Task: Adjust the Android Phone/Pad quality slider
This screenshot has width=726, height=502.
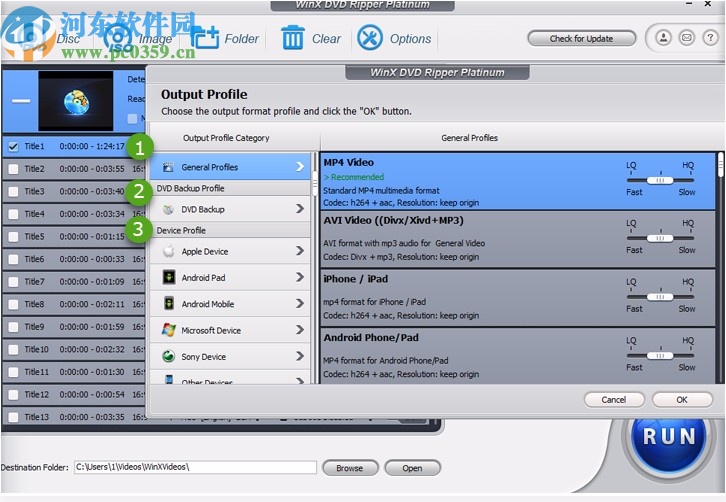Action: (x=660, y=356)
